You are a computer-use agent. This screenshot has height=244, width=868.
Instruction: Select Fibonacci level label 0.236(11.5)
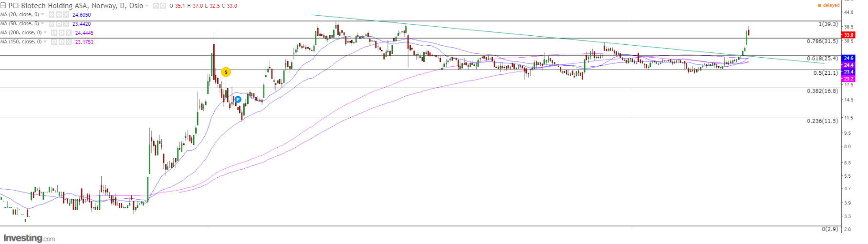(x=822, y=121)
